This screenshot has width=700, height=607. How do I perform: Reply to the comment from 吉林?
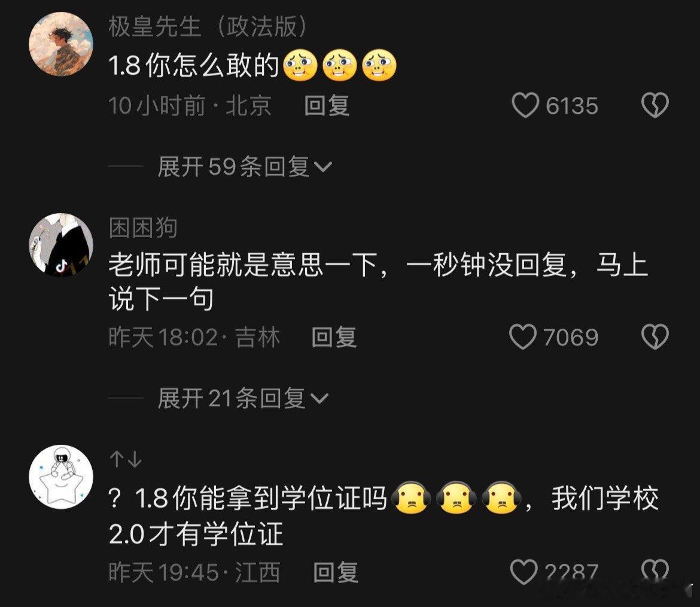tap(334, 337)
